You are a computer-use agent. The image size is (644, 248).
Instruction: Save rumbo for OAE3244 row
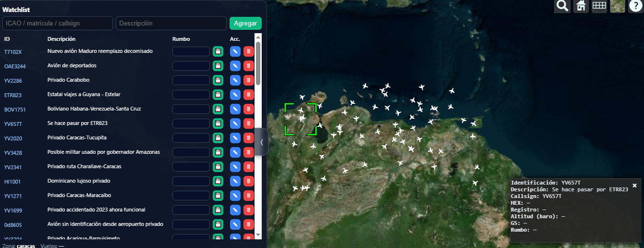click(x=218, y=66)
